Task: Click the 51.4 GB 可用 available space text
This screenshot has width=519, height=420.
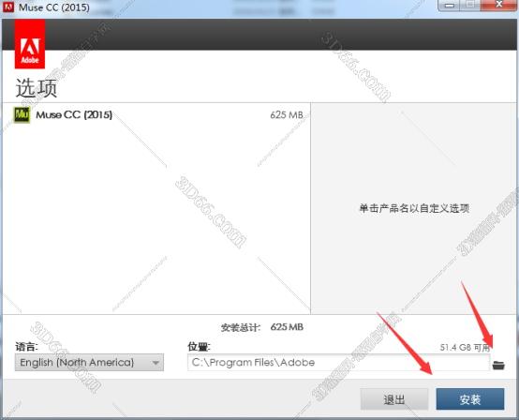Action: coord(465,348)
